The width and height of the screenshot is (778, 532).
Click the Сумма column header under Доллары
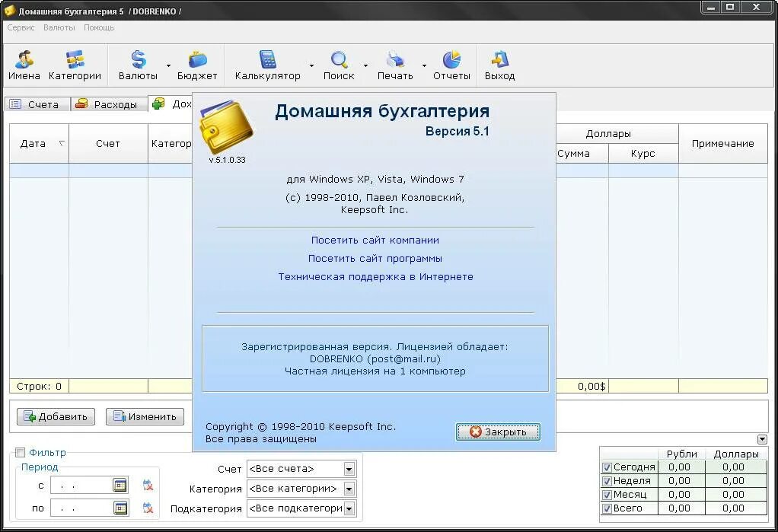coord(582,154)
